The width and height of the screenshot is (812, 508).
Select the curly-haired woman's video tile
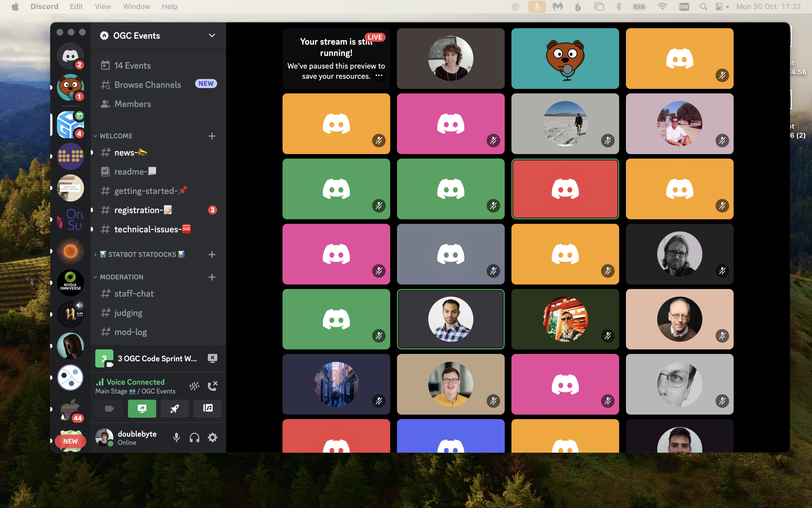[451, 58]
